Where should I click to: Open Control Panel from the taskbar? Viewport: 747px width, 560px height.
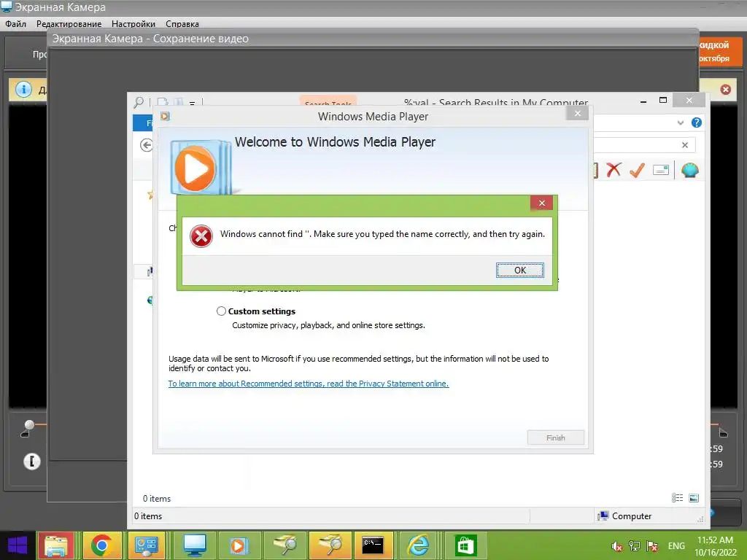point(146,545)
